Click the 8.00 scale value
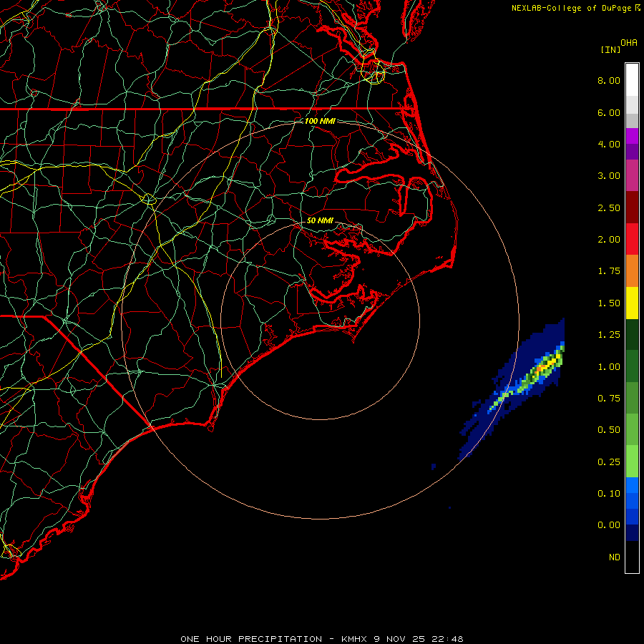 [609, 80]
